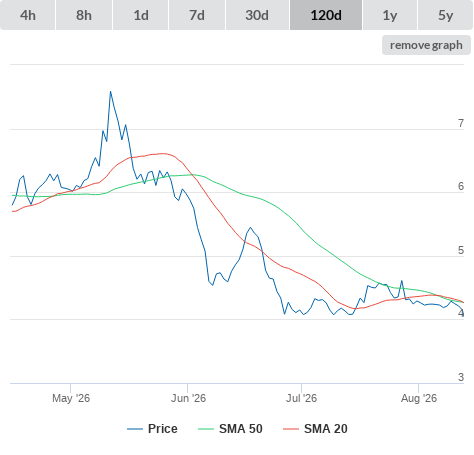The image size is (474, 455).
Task: Click the Jun '26 axis label
Action: (x=188, y=398)
